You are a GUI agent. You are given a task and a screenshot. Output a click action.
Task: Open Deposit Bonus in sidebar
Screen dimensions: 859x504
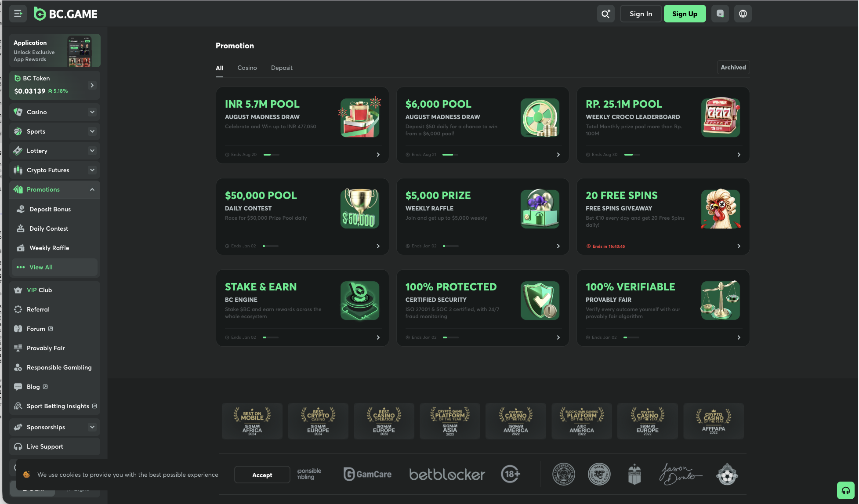click(x=54, y=209)
